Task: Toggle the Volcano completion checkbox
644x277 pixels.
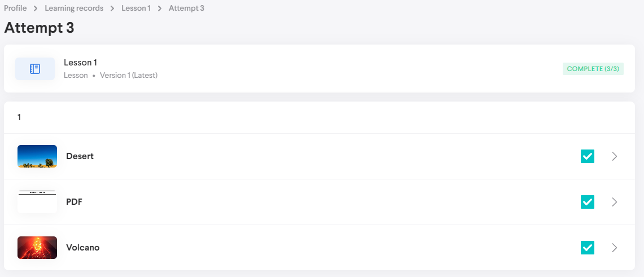Action: (x=588, y=247)
